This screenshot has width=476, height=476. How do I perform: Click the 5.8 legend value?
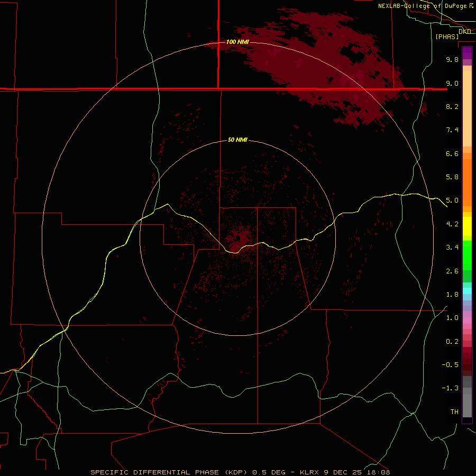[x=452, y=177]
